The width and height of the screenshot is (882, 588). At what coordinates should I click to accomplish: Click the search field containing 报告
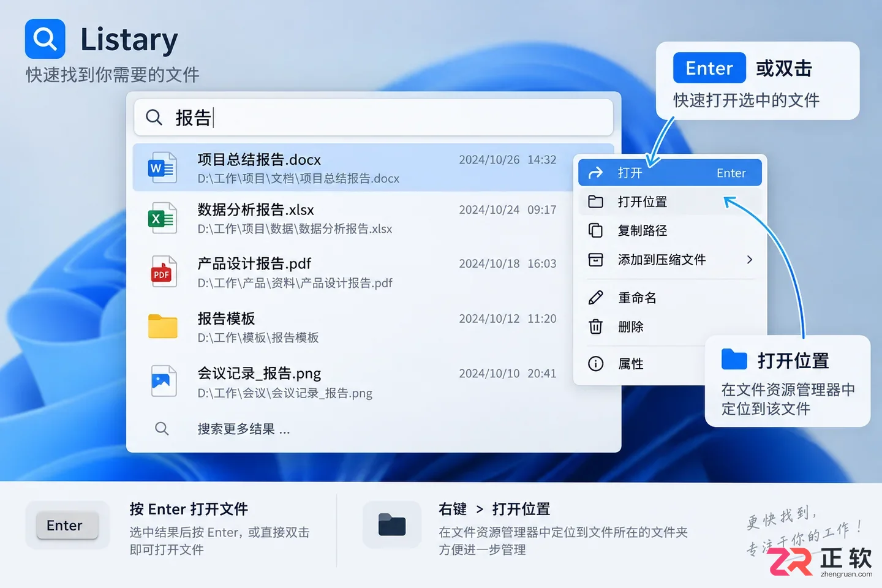[374, 117]
